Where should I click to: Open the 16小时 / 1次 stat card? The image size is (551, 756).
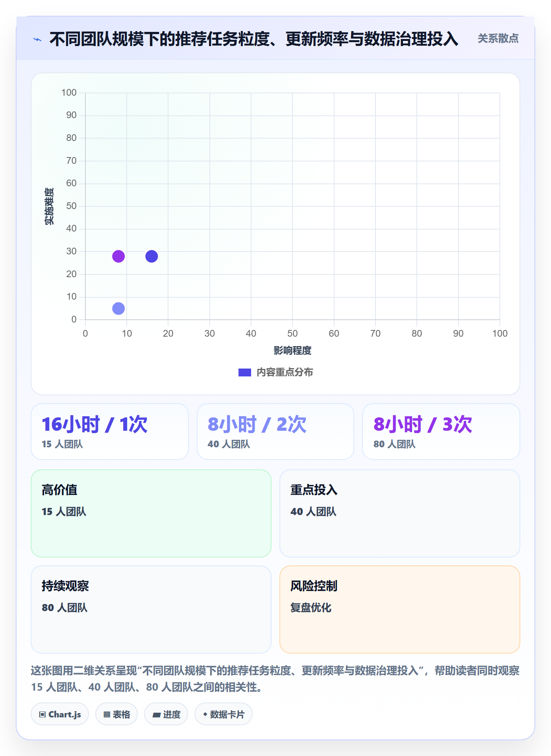point(110,432)
